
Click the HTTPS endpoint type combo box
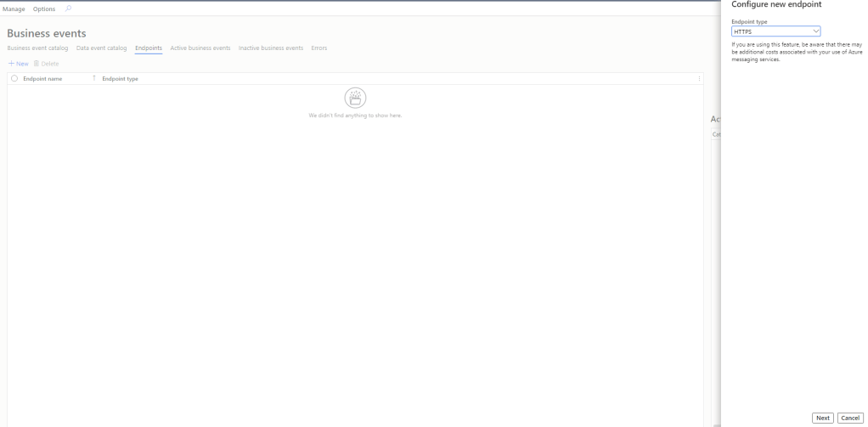(770, 32)
